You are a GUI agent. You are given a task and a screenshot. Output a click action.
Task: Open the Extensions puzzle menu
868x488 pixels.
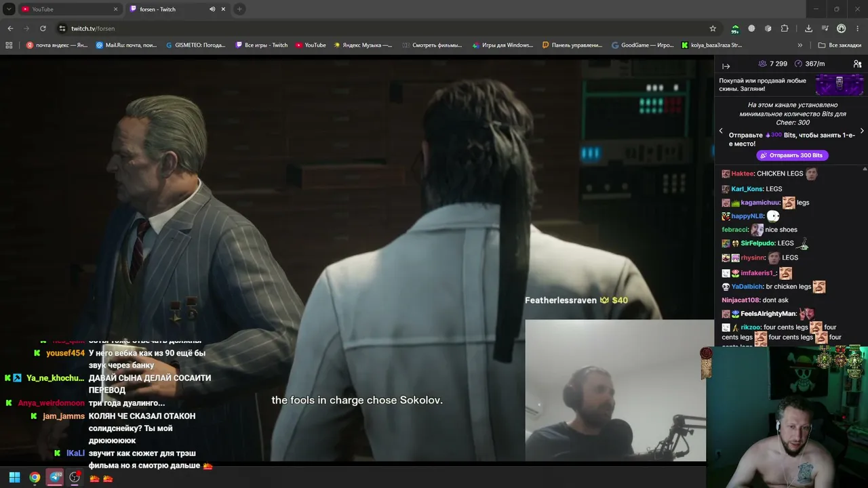point(785,28)
